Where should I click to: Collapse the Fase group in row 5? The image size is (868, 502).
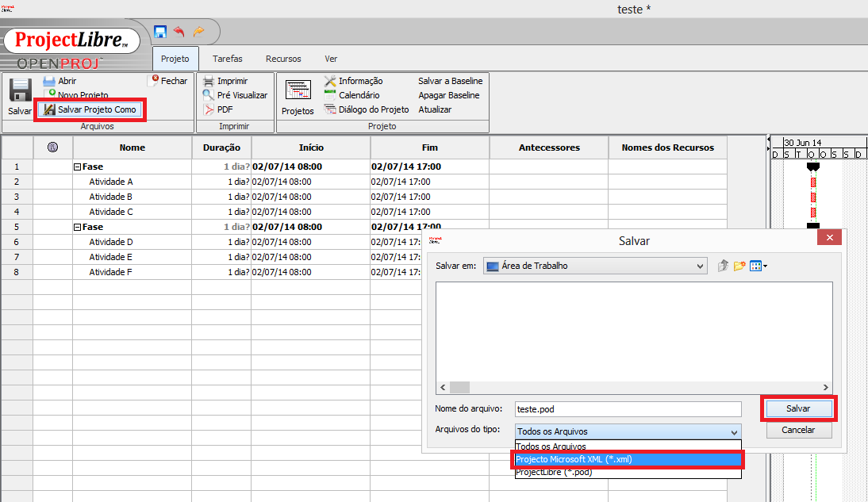coord(78,227)
